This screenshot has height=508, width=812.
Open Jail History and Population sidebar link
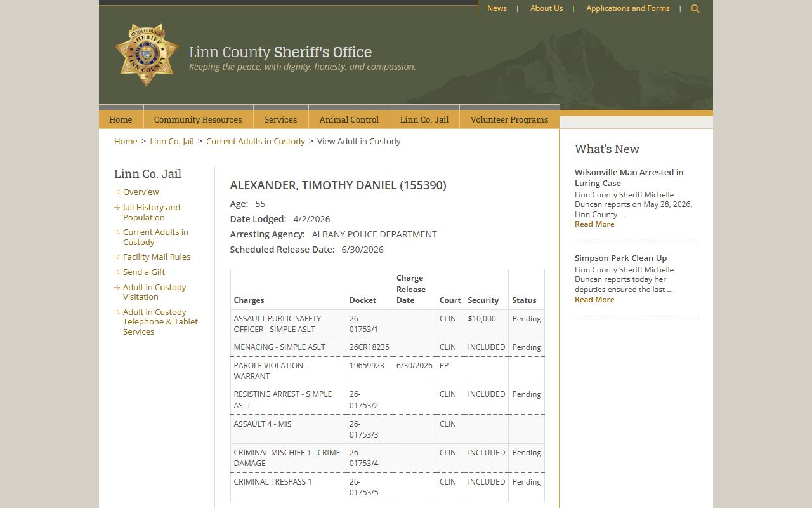click(152, 212)
